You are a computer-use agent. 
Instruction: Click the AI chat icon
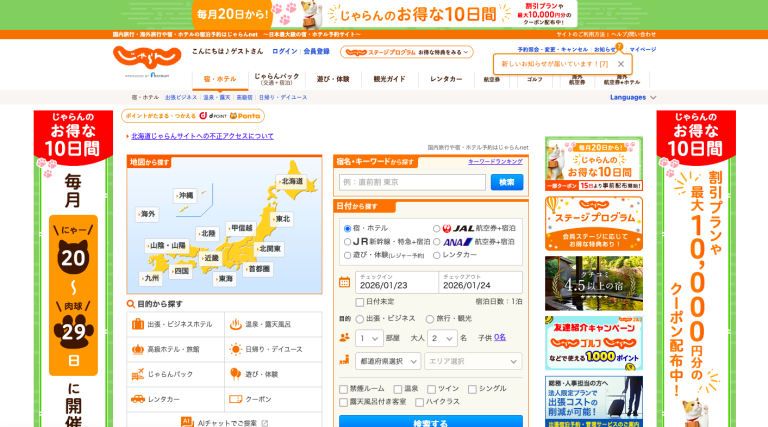187,422
